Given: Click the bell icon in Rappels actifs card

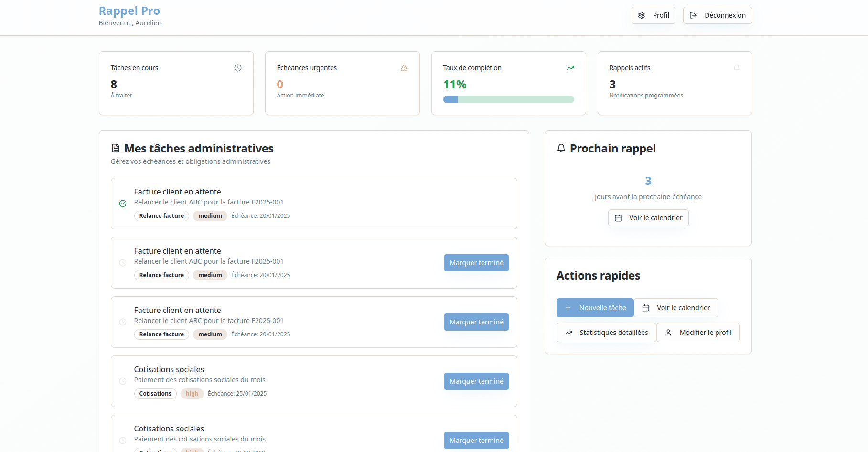Looking at the screenshot, I should coord(737,68).
